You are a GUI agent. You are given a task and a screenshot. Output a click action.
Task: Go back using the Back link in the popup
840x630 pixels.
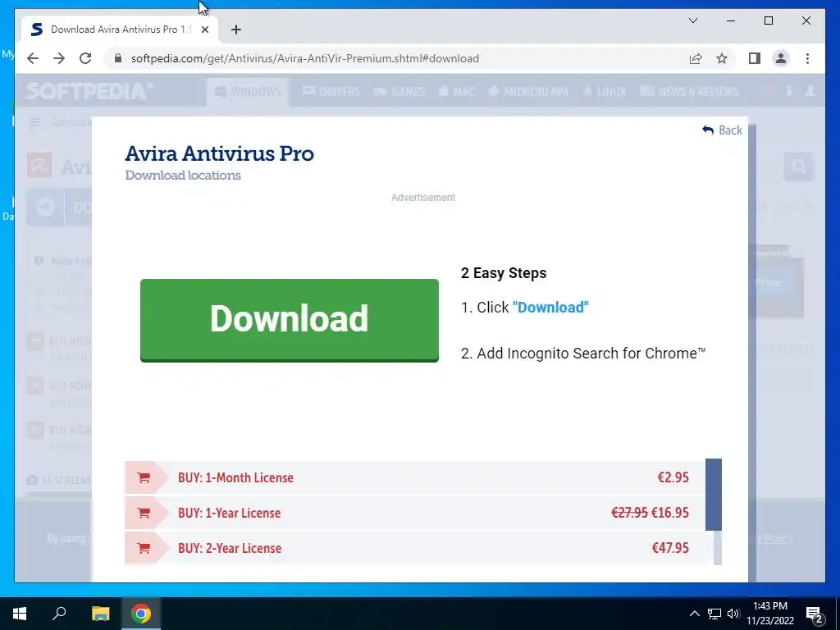coord(722,130)
